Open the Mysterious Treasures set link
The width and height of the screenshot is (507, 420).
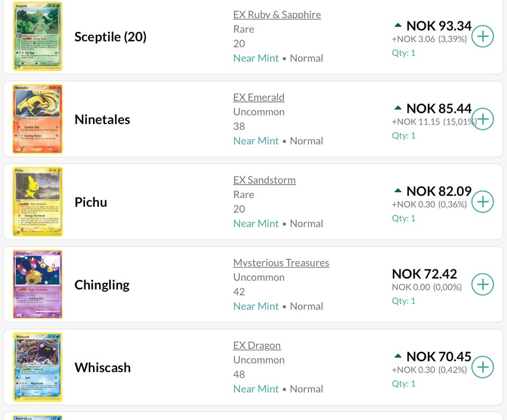pos(281,263)
